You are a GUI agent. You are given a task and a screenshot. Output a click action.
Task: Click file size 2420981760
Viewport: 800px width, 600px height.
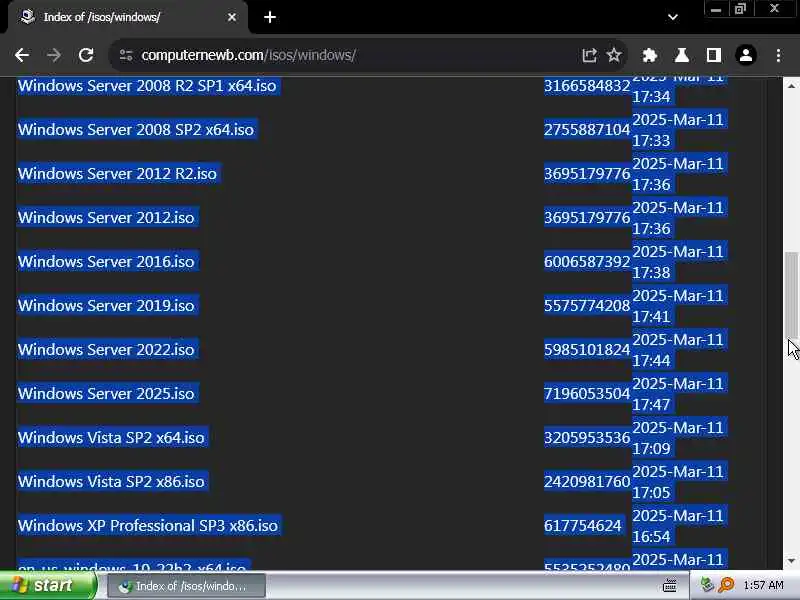[587, 481]
